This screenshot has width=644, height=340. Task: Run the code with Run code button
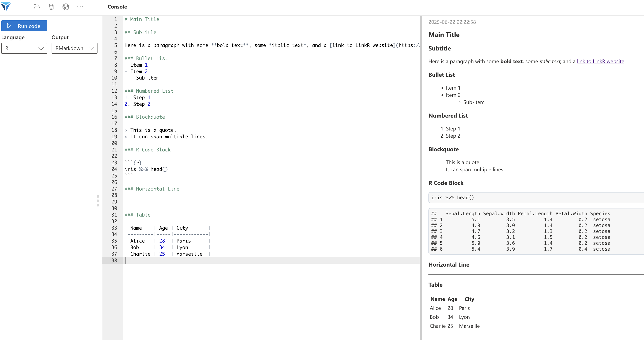pyautogui.click(x=24, y=26)
